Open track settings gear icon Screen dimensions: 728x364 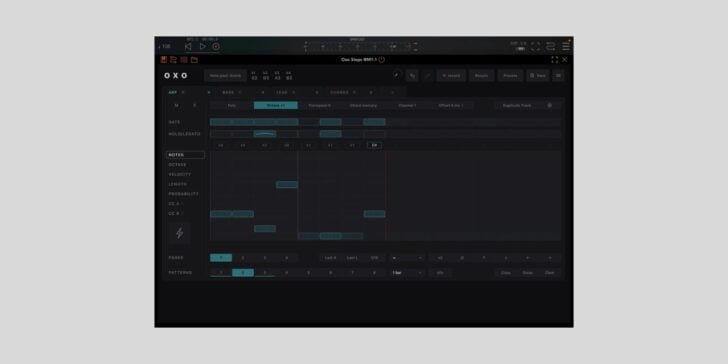coord(550,105)
